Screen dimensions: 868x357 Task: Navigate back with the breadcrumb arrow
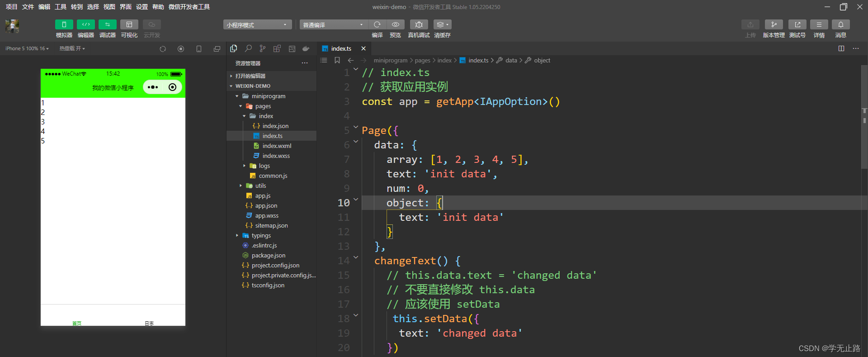click(351, 60)
